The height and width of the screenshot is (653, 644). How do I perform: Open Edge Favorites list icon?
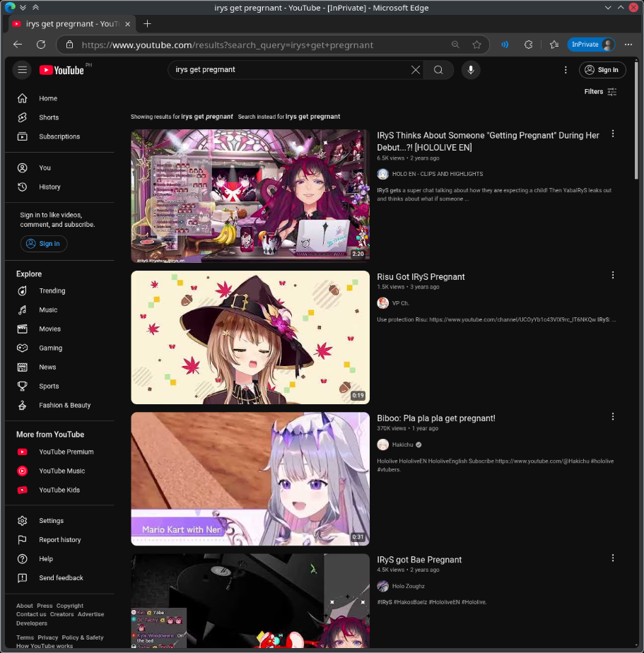point(554,45)
